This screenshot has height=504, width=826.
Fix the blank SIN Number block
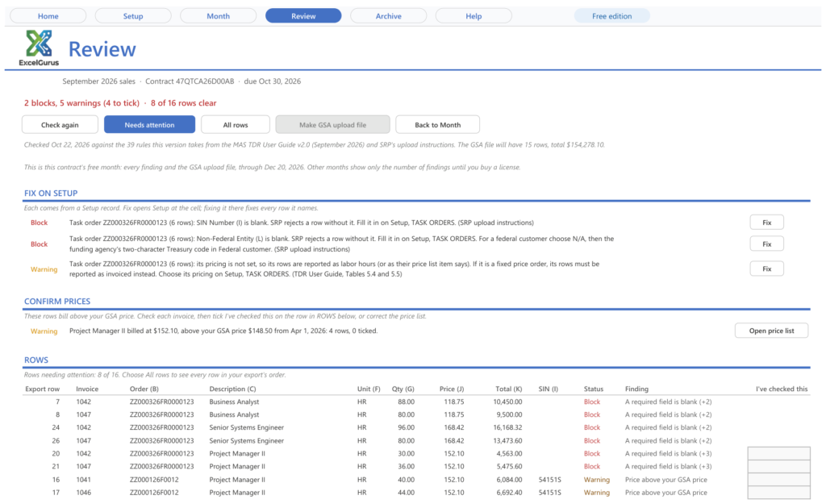pyautogui.click(x=766, y=223)
